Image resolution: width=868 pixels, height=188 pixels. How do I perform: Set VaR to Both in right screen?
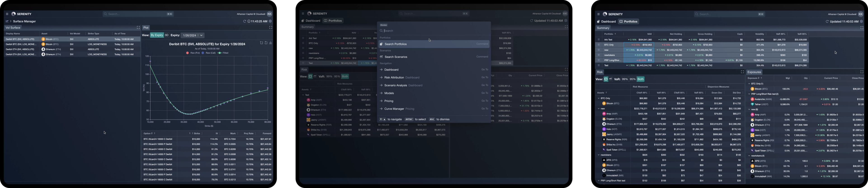(641, 79)
